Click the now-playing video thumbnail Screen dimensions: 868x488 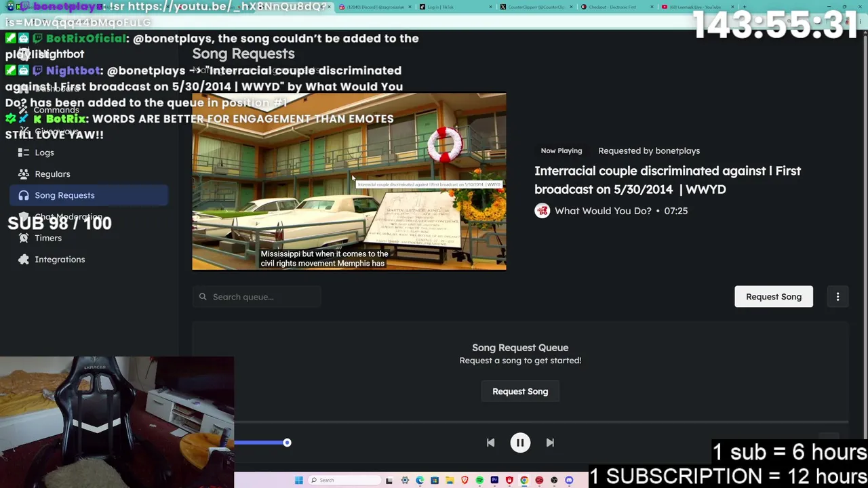(x=349, y=182)
